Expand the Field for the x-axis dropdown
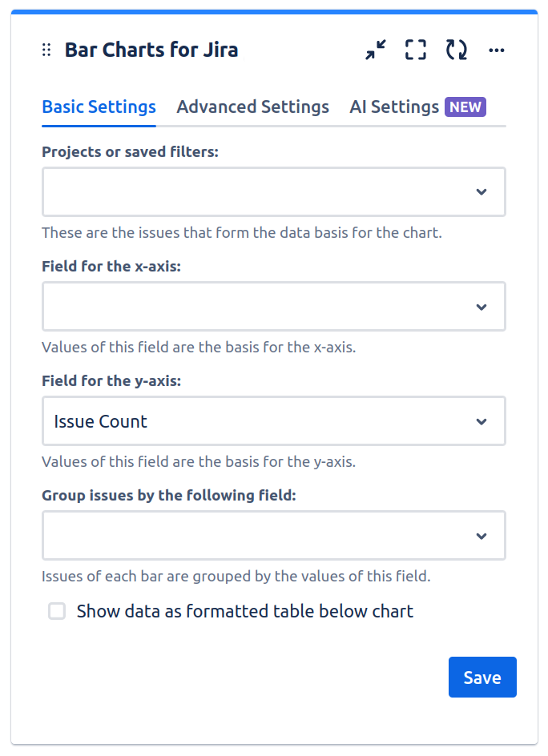 click(256, 307)
